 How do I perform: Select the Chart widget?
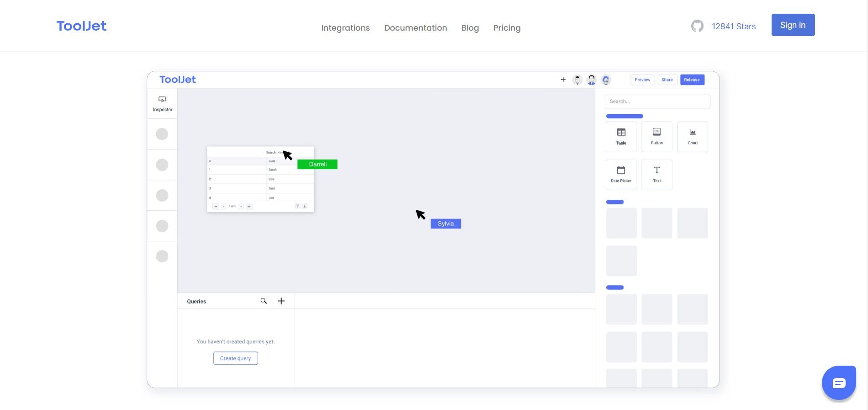point(693,137)
